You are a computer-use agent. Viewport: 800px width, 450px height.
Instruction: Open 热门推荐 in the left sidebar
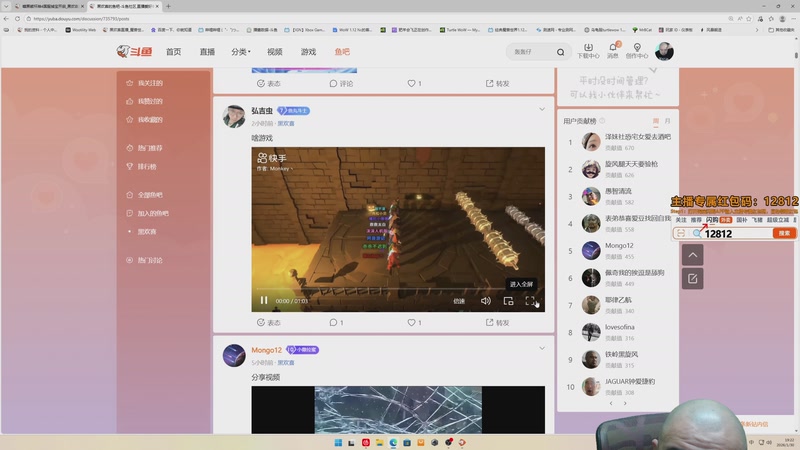pos(145,148)
